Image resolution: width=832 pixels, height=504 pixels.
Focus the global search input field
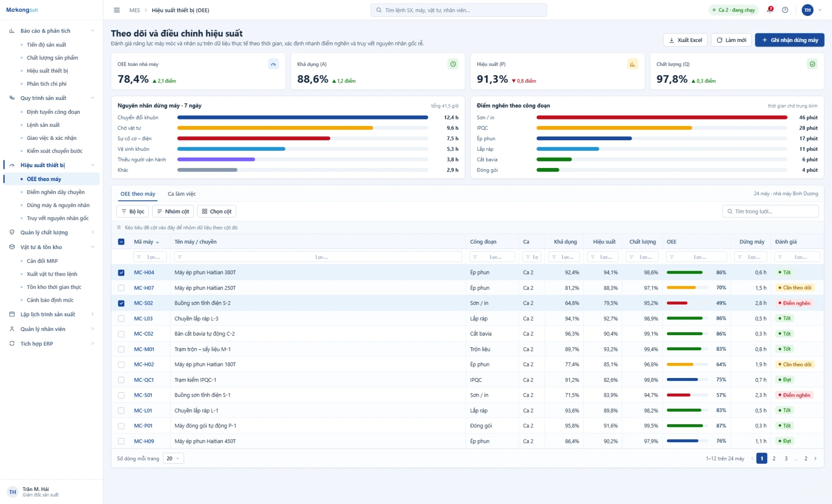coord(458,10)
